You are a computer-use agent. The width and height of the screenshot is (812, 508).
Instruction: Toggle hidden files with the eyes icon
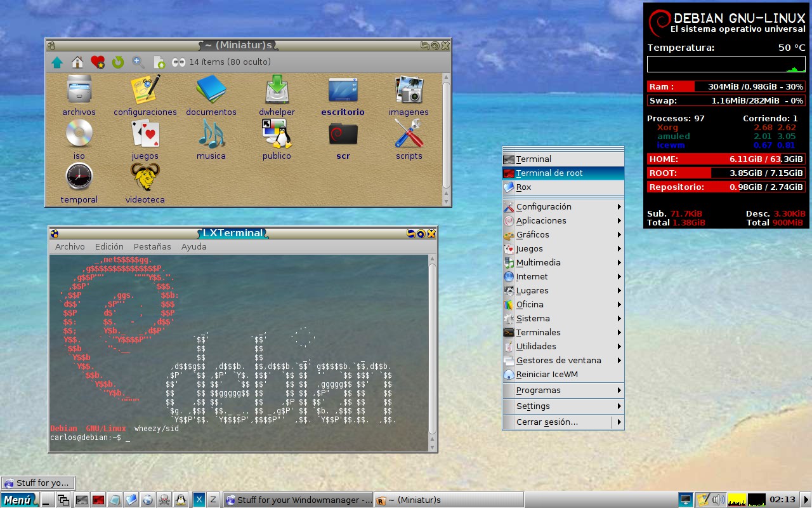tap(179, 62)
